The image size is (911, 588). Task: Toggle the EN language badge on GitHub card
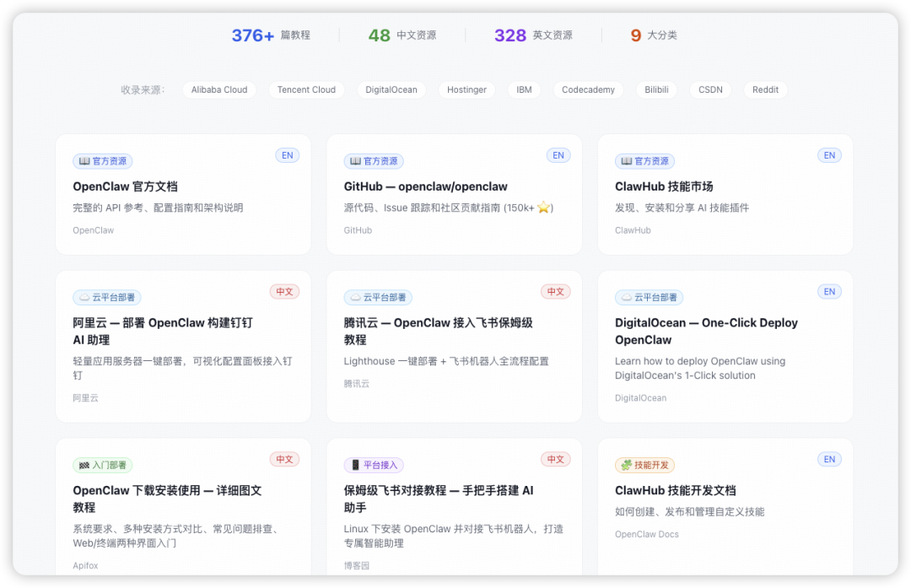pos(558,155)
